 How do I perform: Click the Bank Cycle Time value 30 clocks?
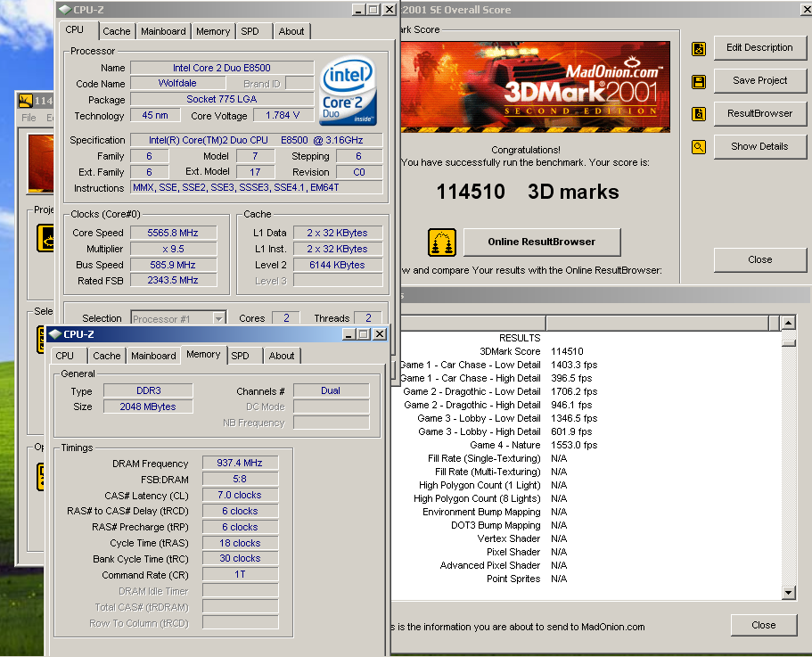point(240,558)
